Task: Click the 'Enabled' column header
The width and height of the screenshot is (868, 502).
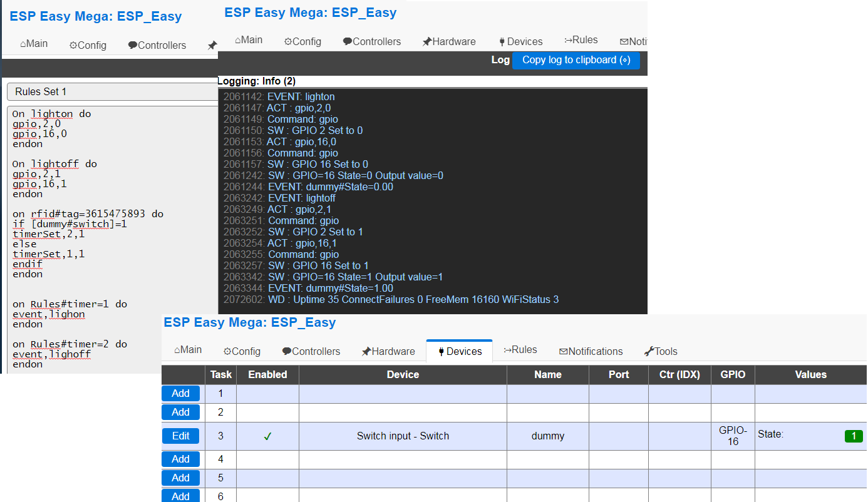Action: pos(267,374)
